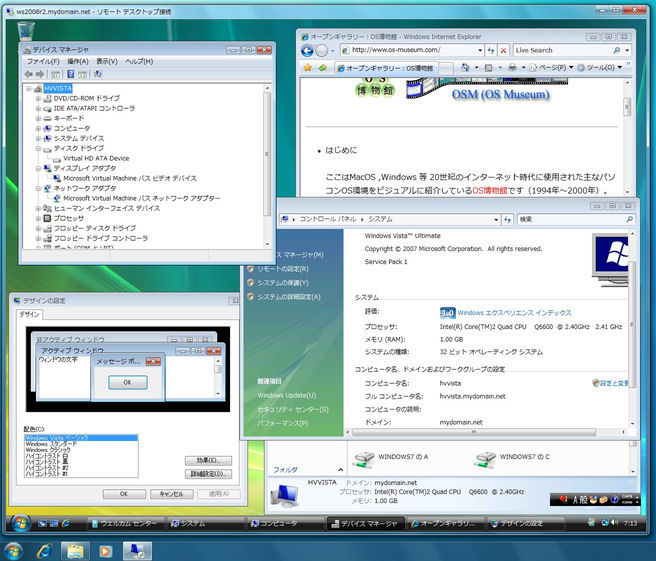Switch to デバイス マネージャ taskbar button
Viewport: 656px width, 561px height.
(365, 523)
